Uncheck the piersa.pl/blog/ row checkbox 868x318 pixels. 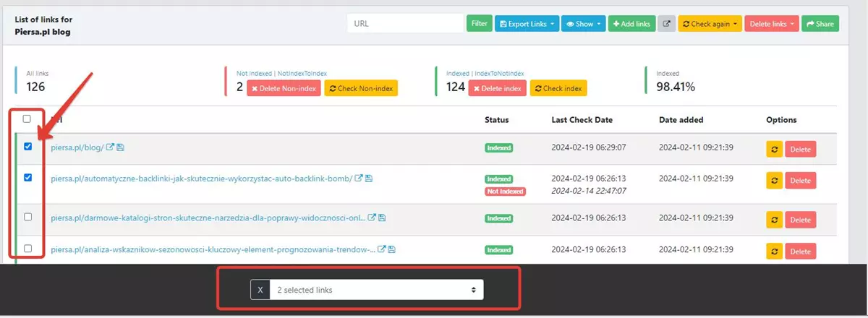27,146
